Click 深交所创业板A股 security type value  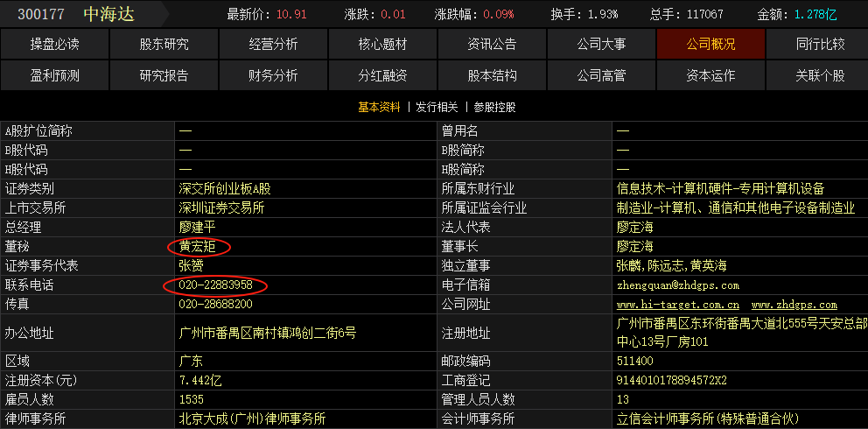coord(225,189)
